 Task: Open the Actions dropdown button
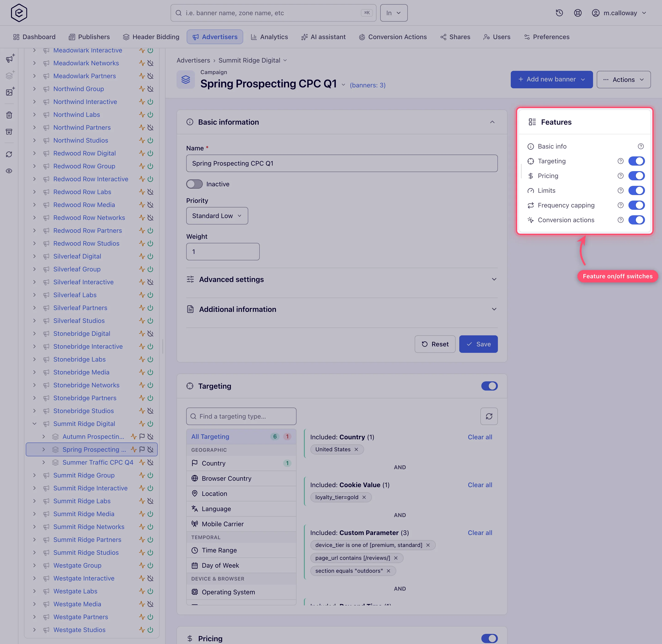click(623, 80)
